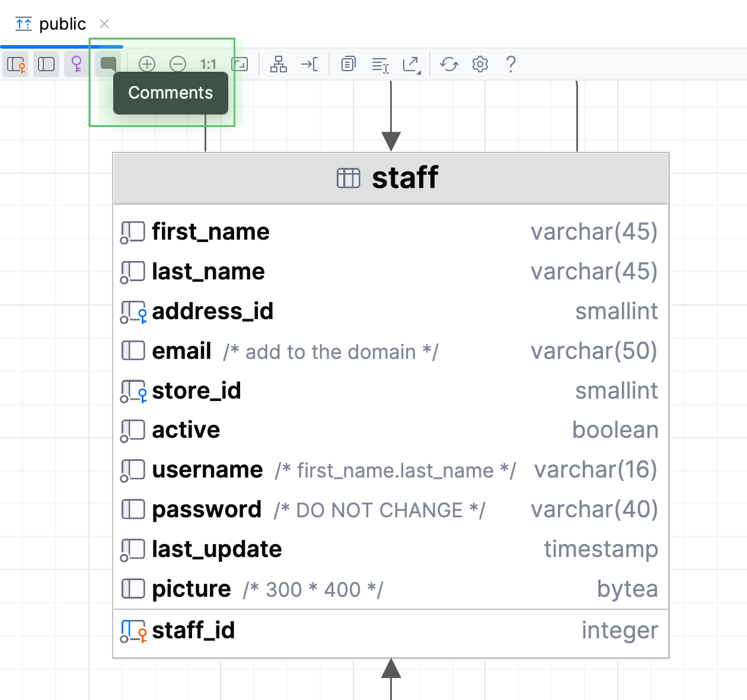Zoom out of the diagram
Image resolution: width=747 pixels, height=700 pixels.
tap(178, 64)
